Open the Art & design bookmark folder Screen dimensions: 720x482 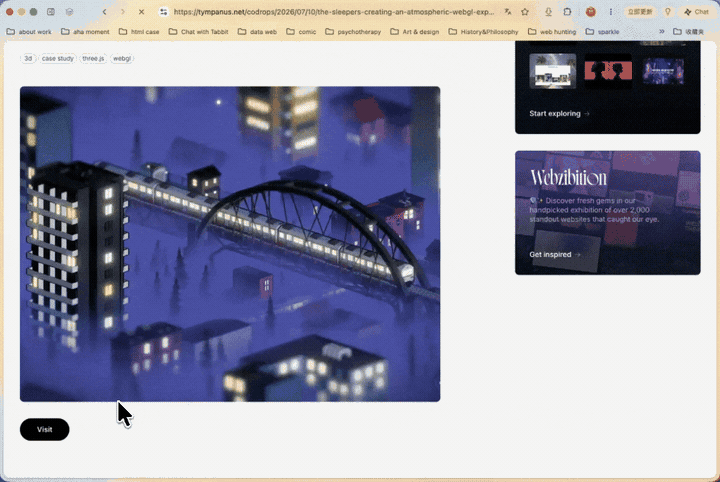[415, 32]
